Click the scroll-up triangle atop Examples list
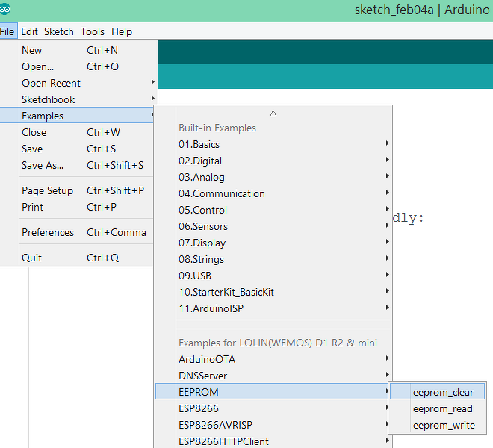Viewport: 493px width, 448px height. [273, 113]
